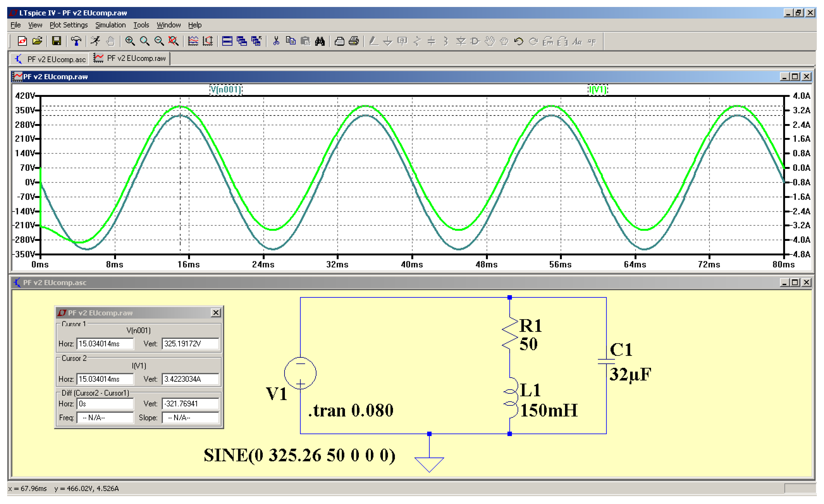Open the Control Panel hammer icon
The height and width of the screenshot is (504, 824).
[76, 41]
